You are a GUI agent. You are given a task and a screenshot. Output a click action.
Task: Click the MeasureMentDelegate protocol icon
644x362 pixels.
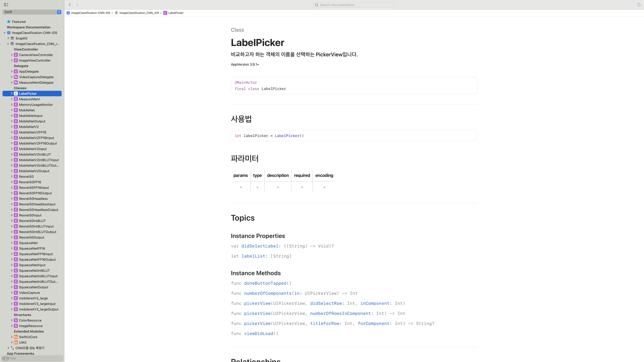tap(16, 82)
